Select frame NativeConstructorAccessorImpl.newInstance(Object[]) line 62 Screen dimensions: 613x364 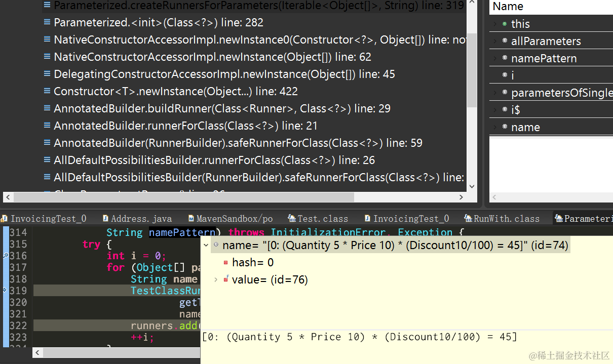pos(208,57)
